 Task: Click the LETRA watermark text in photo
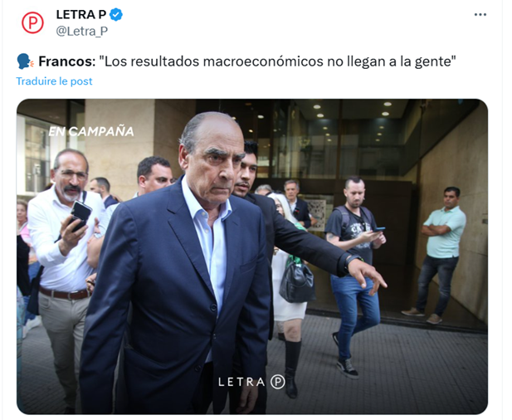241,382
